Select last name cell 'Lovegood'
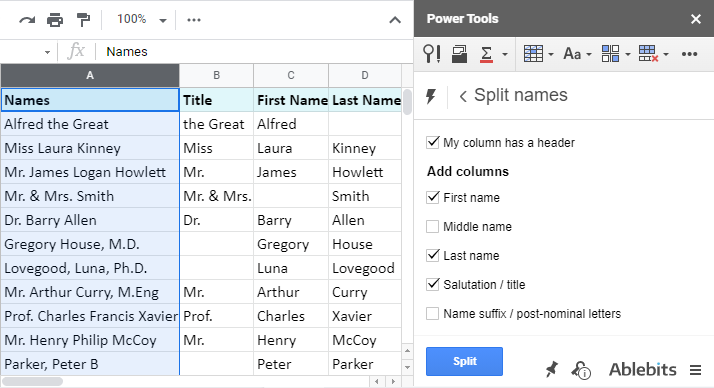The height and width of the screenshot is (388, 714). click(x=365, y=268)
